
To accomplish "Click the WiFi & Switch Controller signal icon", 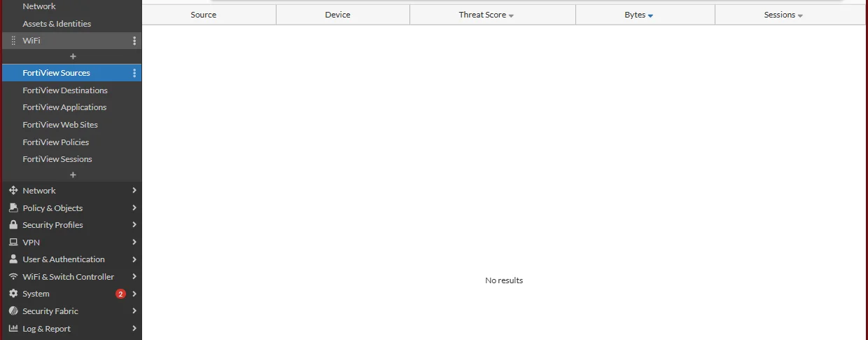I will pyautogui.click(x=13, y=277).
